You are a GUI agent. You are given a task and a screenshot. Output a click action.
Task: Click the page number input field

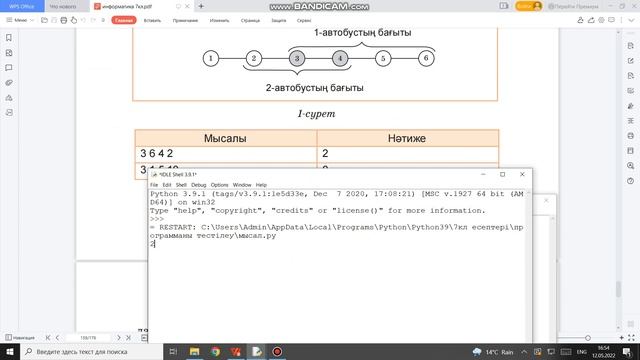pyautogui.click(x=88, y=338)
